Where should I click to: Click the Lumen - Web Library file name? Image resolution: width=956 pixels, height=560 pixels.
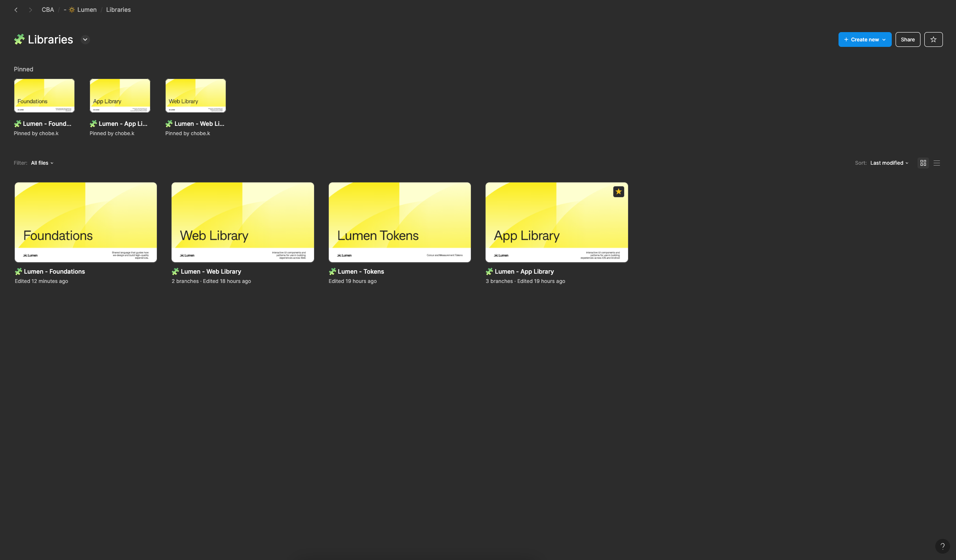[210, 272]
